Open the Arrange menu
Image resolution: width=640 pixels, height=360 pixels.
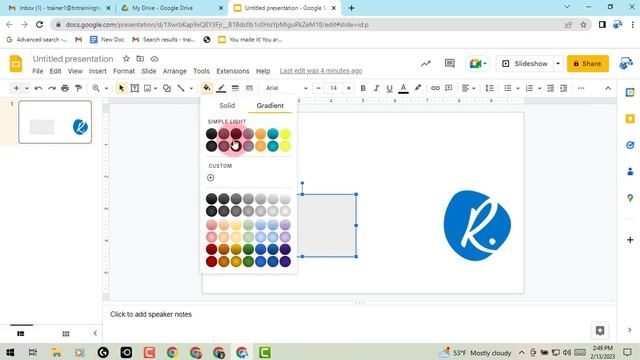click(x=174, y=71)
